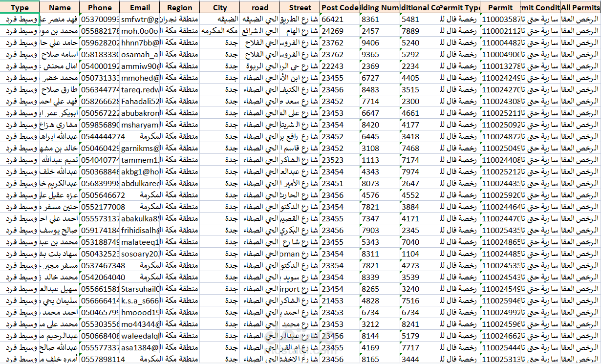Click the Phone column header
The image size is (601, 364).
(100, 7)
